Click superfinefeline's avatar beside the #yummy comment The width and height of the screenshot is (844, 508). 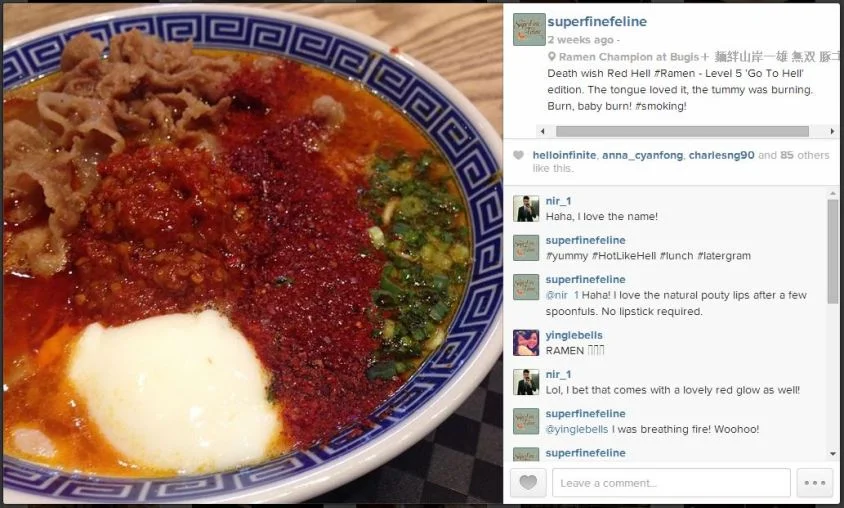point(526,248)
